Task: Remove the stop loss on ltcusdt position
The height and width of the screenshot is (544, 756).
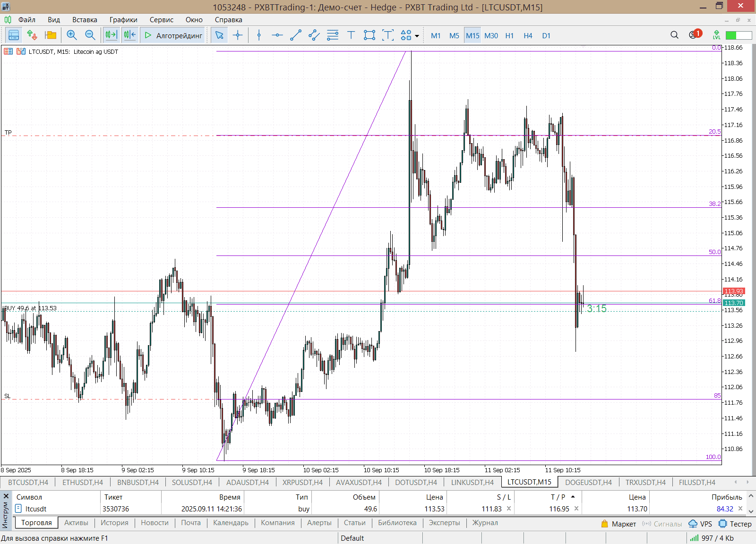Action: pos(509,509)
